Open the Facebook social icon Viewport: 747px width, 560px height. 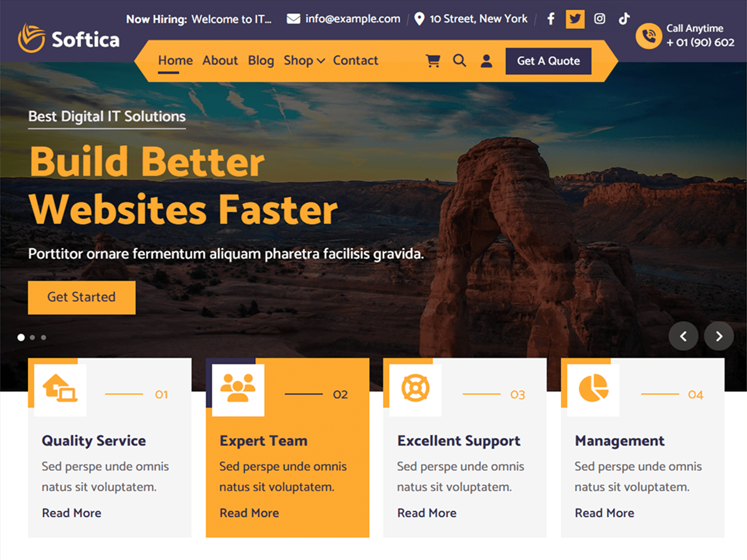(550, 19)
